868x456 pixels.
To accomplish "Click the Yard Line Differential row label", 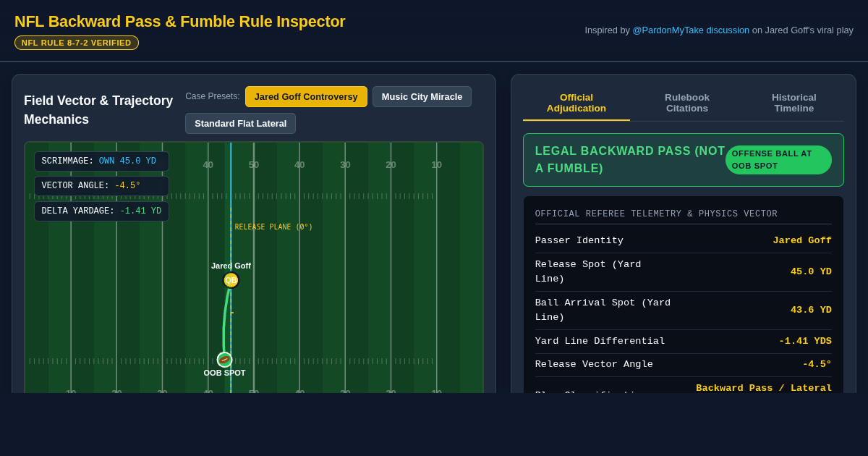I will (600, 342).
